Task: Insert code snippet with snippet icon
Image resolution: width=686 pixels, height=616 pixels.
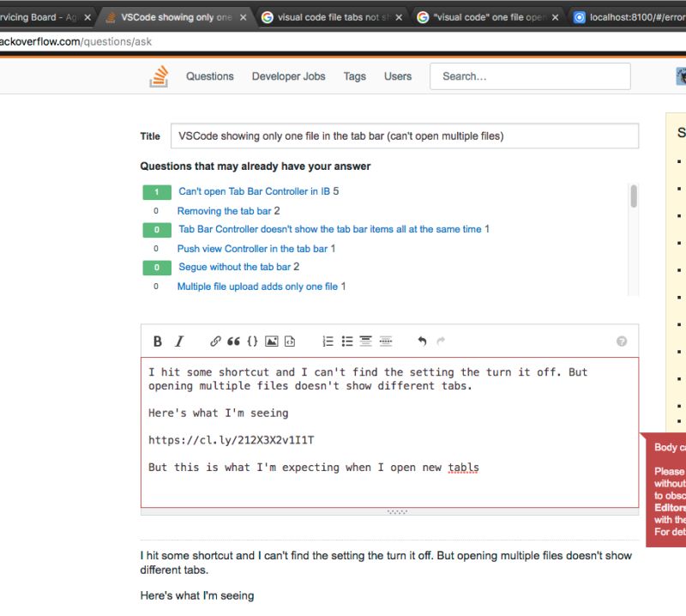Action: coord(290,341)
